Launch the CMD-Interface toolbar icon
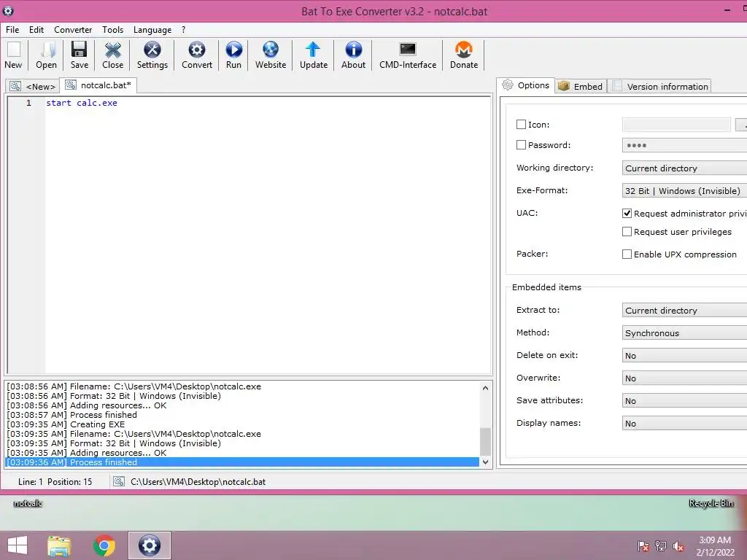The width and height of the screenshot is (747, 560). click(408, 55)
